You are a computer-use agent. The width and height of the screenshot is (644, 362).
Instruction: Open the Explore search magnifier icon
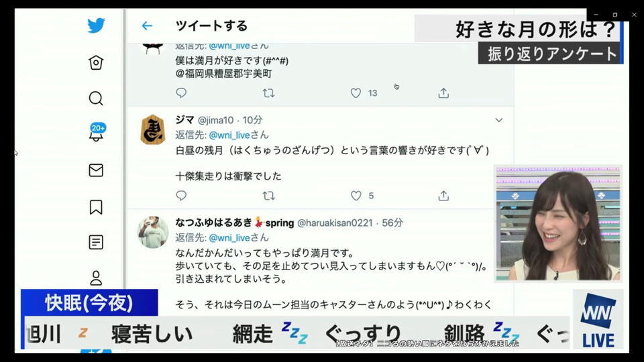[96, 99]
